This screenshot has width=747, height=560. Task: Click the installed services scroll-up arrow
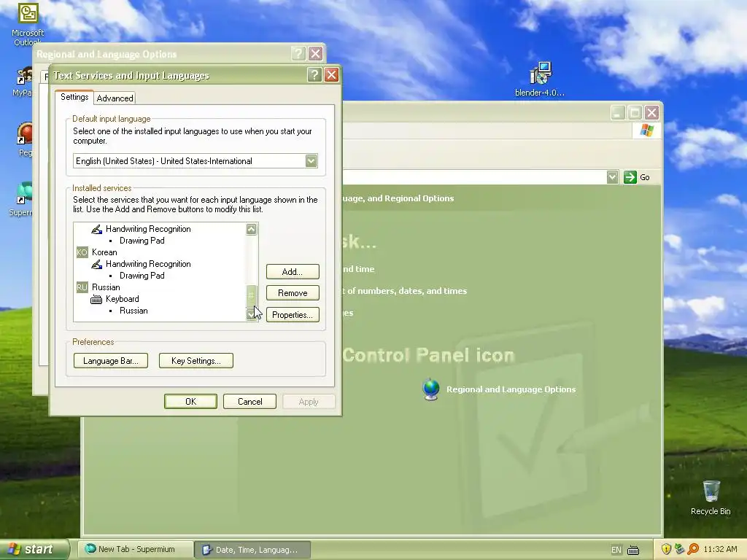(x=252, y=229)
